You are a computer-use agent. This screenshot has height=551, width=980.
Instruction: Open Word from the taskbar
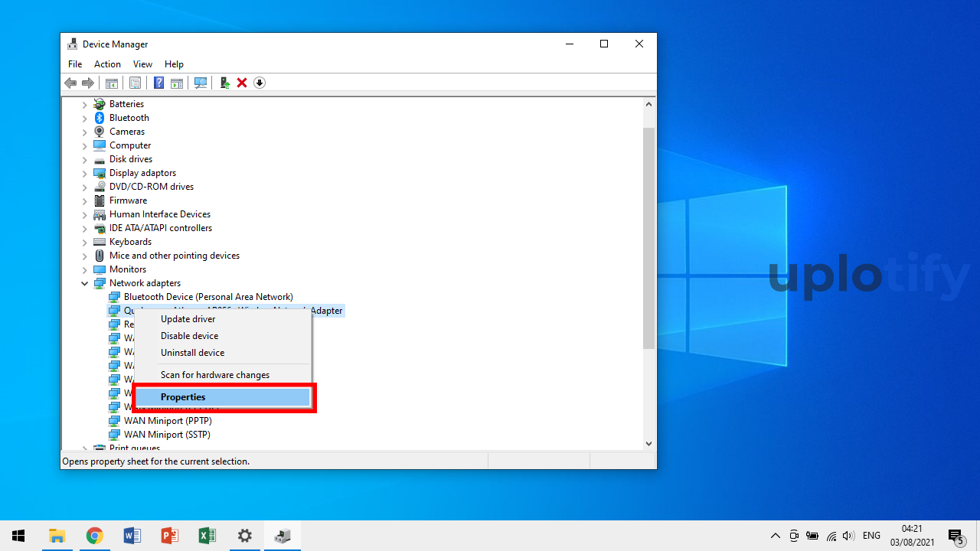pyautogui.click(x=132, y=536)
